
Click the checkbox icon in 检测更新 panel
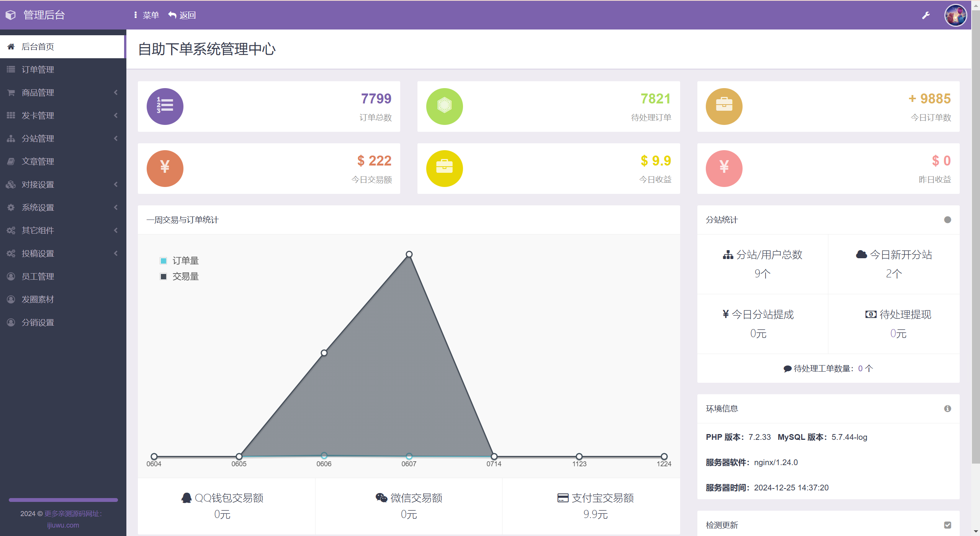947,525
